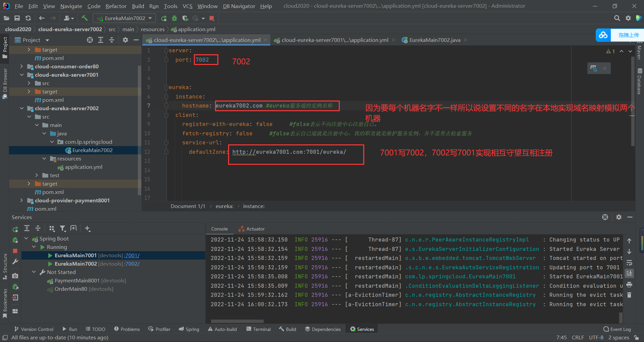Toggle soft-wrap in the console sidebar

629,263
